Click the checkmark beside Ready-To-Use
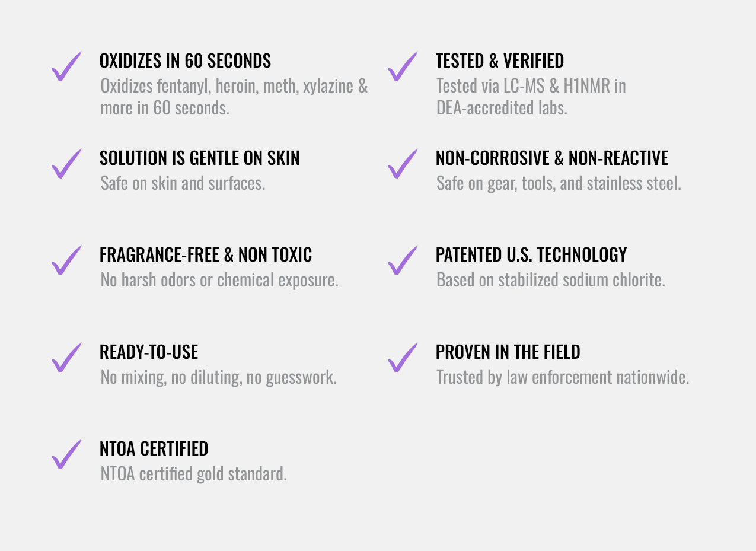This screenshot has width=756, height=551. 66,358
